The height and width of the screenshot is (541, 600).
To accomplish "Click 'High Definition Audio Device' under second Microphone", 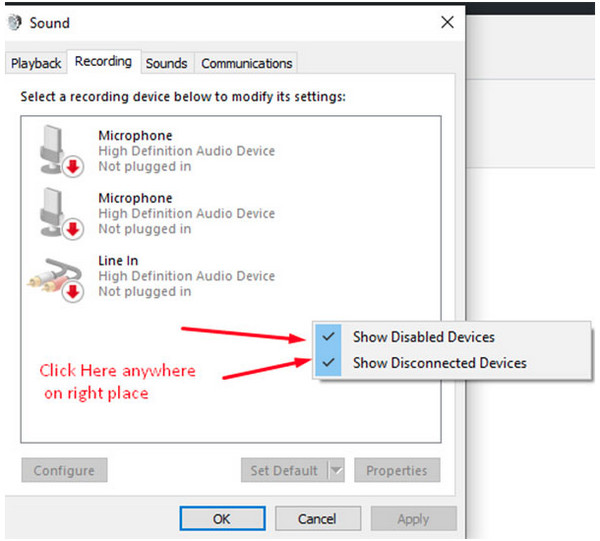I will [x=187, y=213].
